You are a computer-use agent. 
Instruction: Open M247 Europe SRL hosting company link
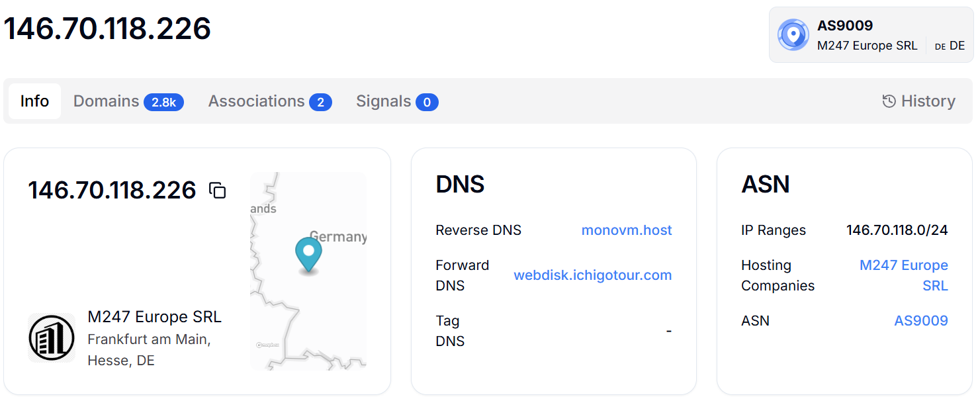tap(904, 275)
